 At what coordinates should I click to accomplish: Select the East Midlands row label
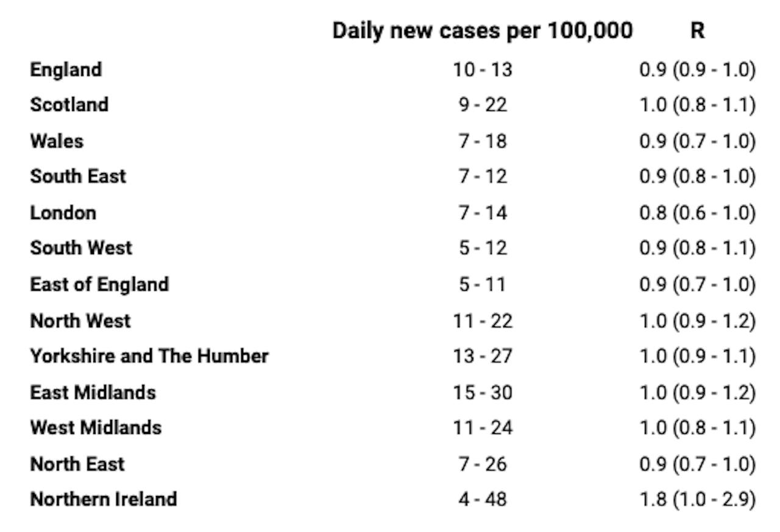pos(93,392)
